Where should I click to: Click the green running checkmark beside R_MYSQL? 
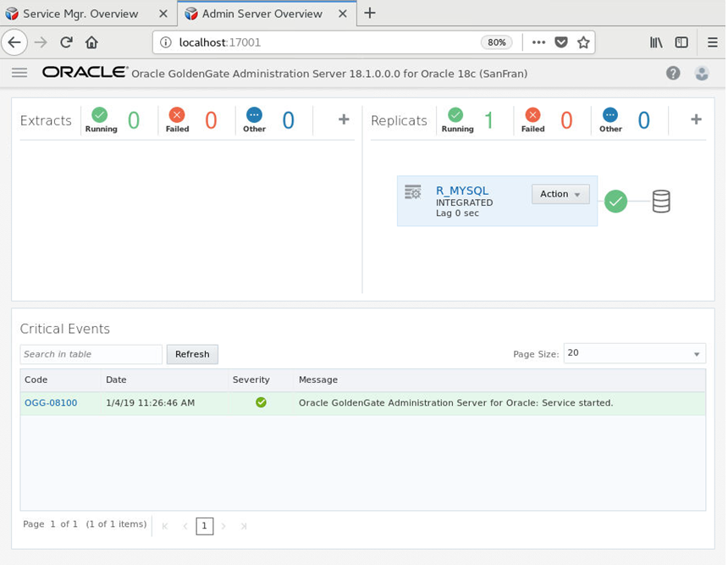point(615,202)
